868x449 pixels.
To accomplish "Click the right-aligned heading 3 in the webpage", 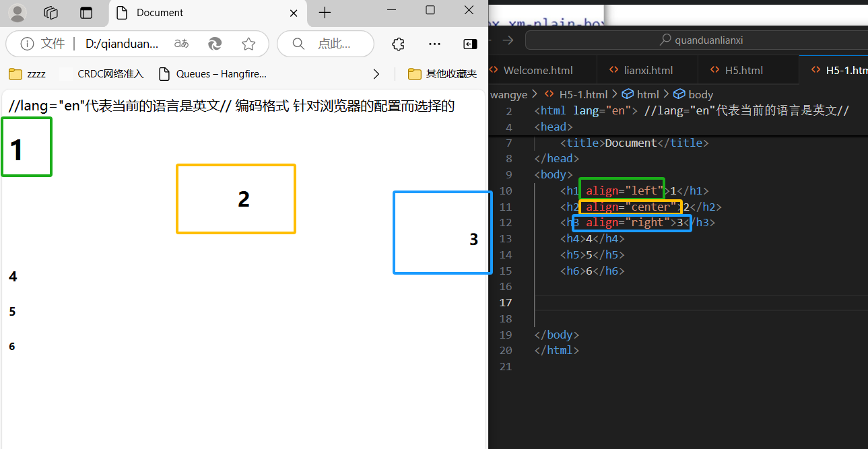I will [473, 239].
